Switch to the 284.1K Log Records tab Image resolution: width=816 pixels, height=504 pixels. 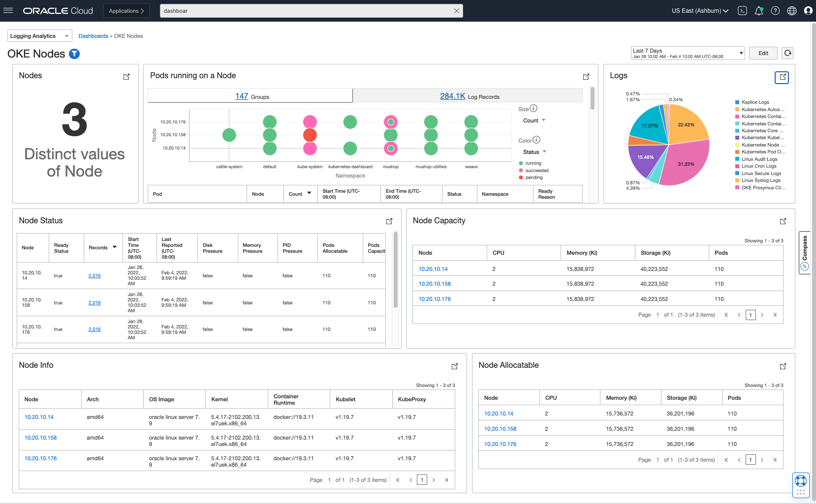tap(469, 96)
